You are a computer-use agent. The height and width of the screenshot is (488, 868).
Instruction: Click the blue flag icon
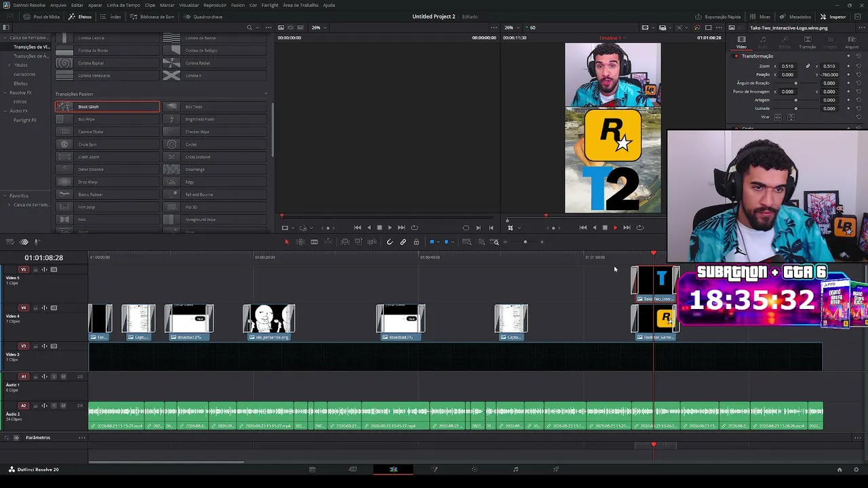pyautogui.click(x=431, y=242)
